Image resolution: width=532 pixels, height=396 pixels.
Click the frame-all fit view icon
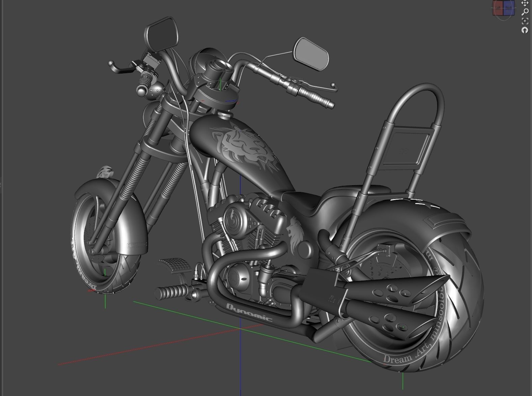click(525, 21)
